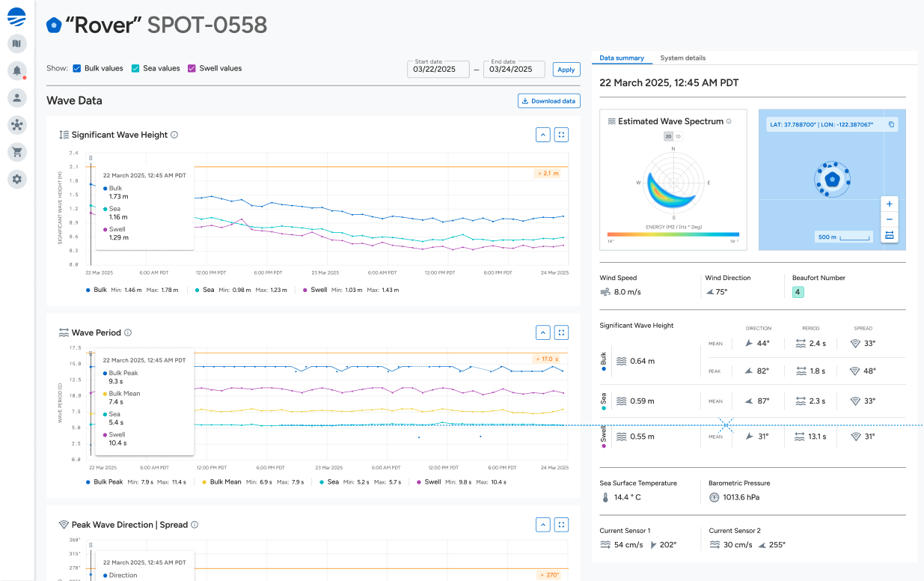The width and height of the screenshot is (924, 581).
Task: Click the drag handle on wave height chart
Action: [x=91, y=158]
